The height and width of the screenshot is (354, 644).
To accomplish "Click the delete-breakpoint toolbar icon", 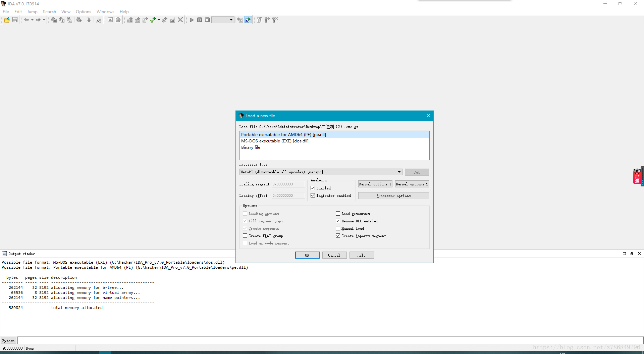I will 275,20.
